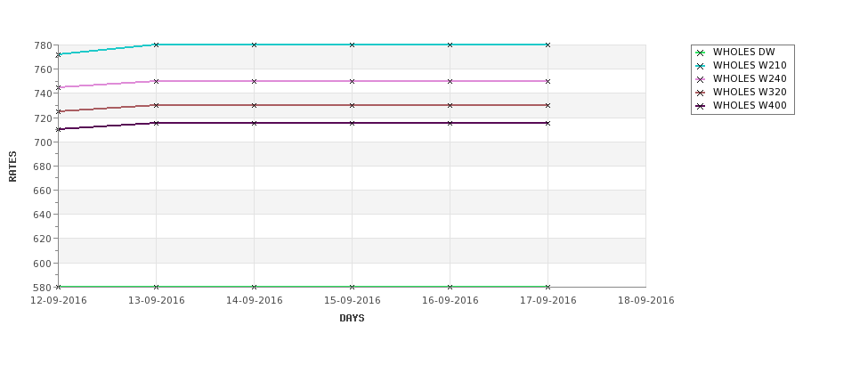
Task: Click DW data point on 14-09-2016
Action: [254, 287]
